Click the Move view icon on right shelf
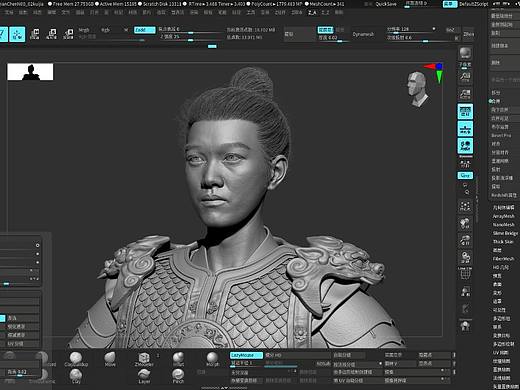The width and height of the screenshot is (520, 390). (465, 223)
